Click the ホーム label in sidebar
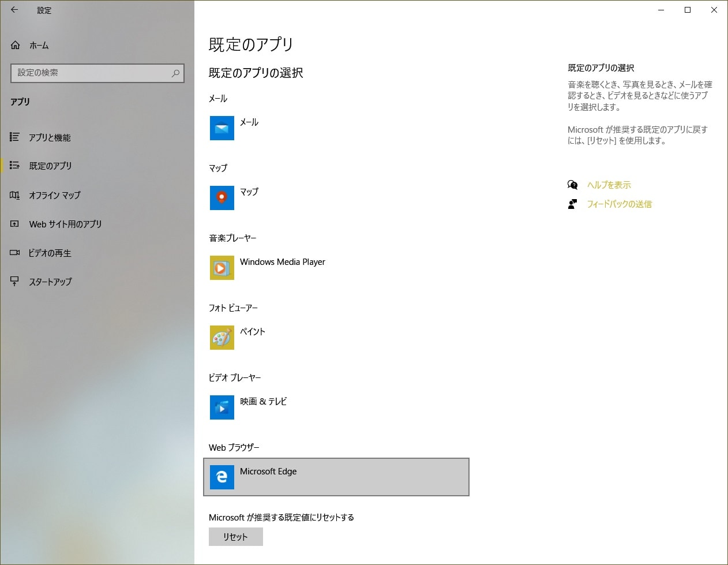The width and height of the screenshot is (728, 565). [x=39, y=45]
